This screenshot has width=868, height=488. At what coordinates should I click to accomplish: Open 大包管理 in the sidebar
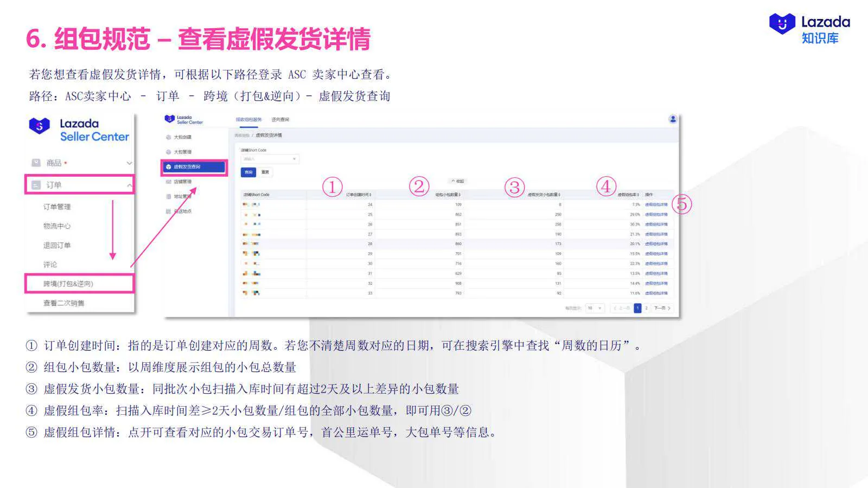point(182,151)
